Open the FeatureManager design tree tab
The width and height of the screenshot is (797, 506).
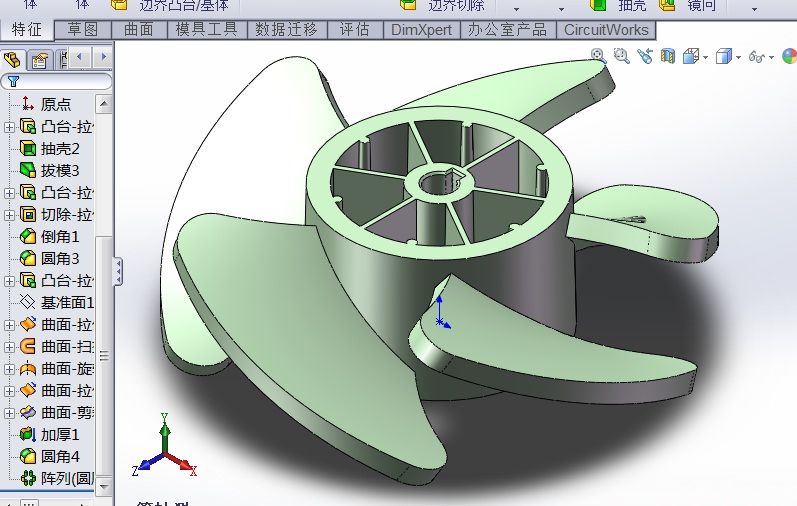pyautogui.click(x=12, y=59)
